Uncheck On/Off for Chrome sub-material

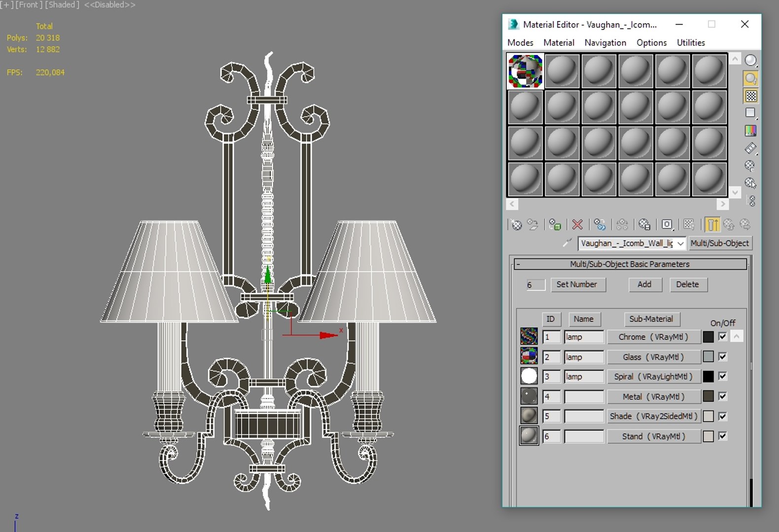(x=722, y=337)
